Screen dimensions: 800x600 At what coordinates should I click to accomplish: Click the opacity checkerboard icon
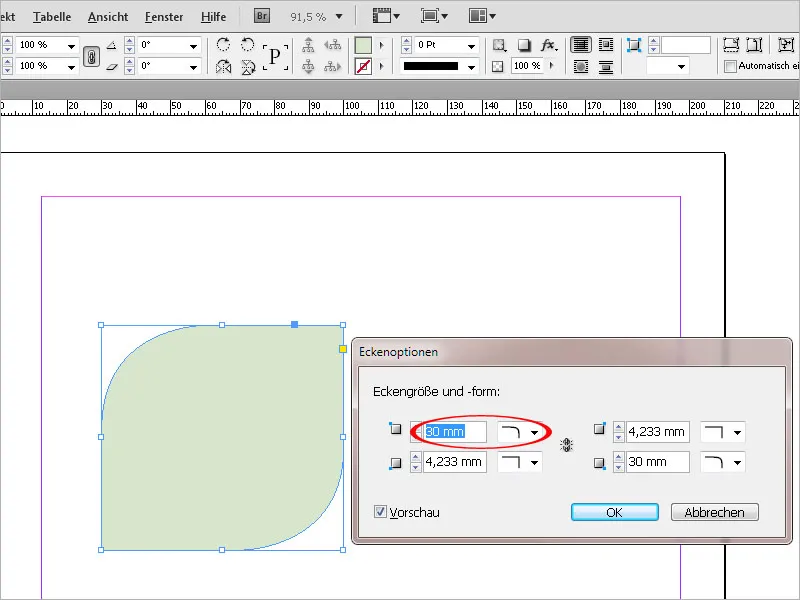(498, 66)
